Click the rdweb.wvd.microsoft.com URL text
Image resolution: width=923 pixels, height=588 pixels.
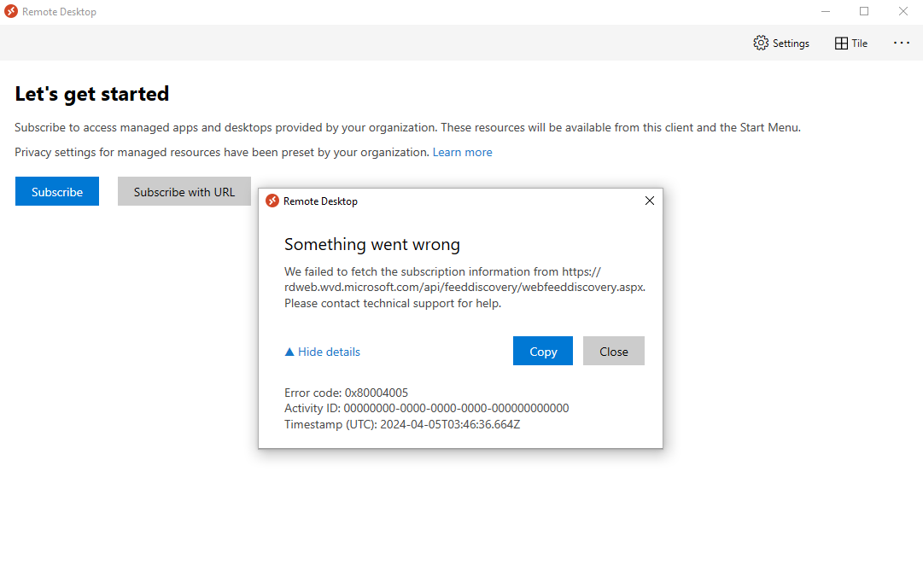click(x=465, y=288)
